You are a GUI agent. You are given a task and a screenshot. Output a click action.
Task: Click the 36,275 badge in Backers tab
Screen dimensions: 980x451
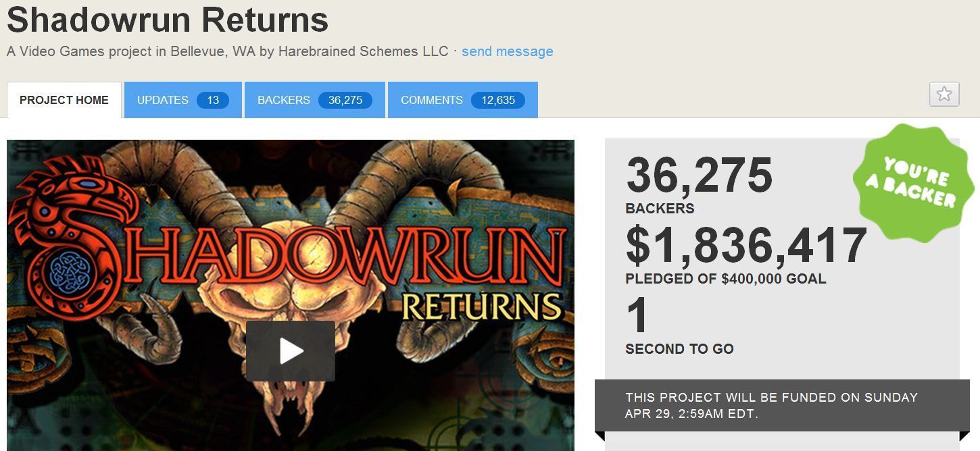point(345,100)
